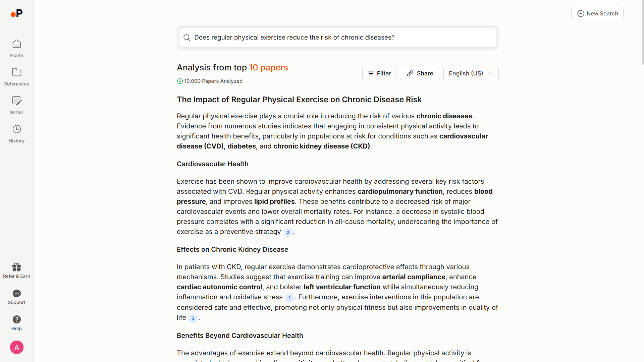Click the app logo in top corner

point(17,13)
